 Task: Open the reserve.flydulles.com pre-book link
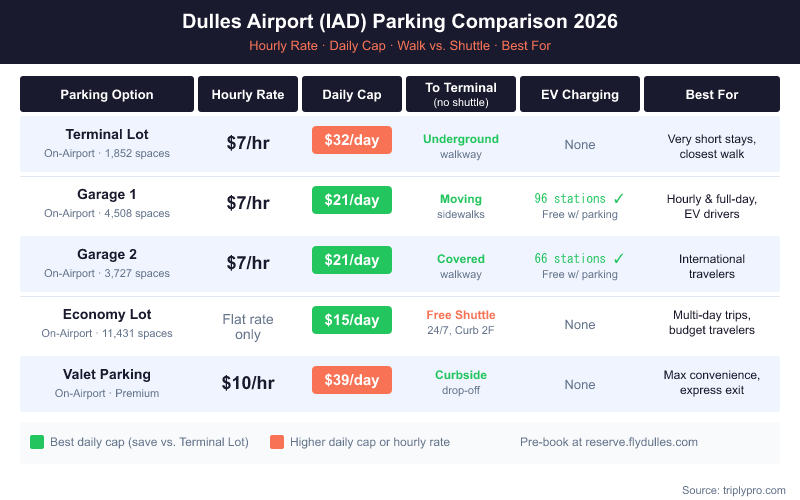(609, 442)
